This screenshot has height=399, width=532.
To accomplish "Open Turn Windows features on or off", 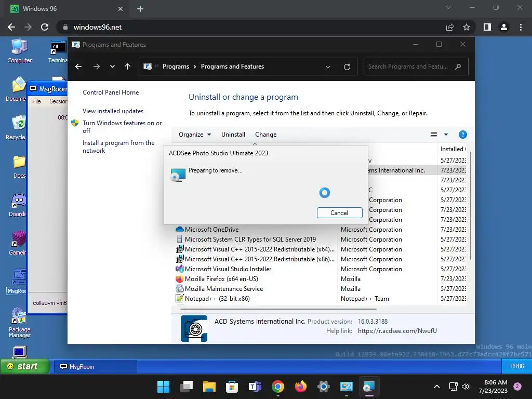I will point(122,127).
